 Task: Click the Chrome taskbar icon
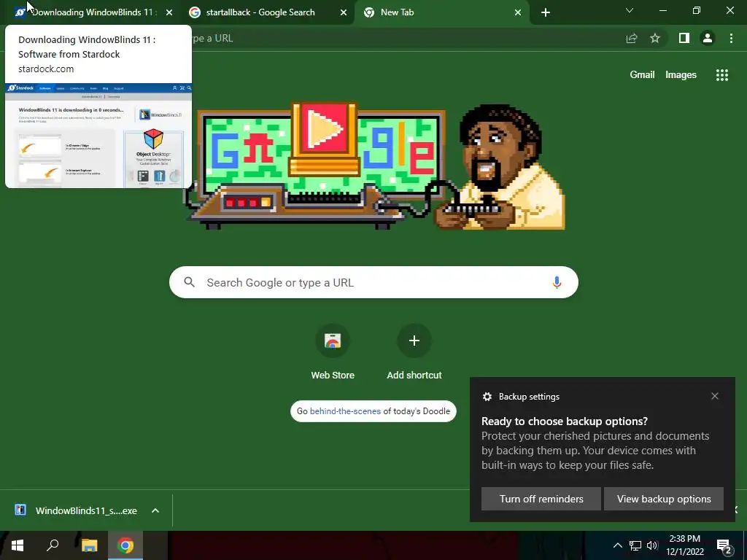[125, 545]
